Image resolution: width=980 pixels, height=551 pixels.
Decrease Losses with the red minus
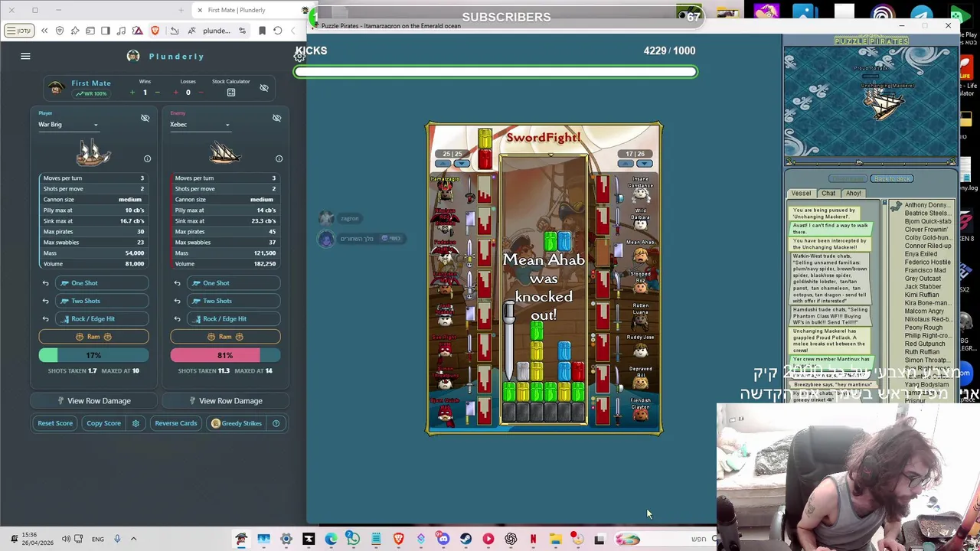point(201,93)
